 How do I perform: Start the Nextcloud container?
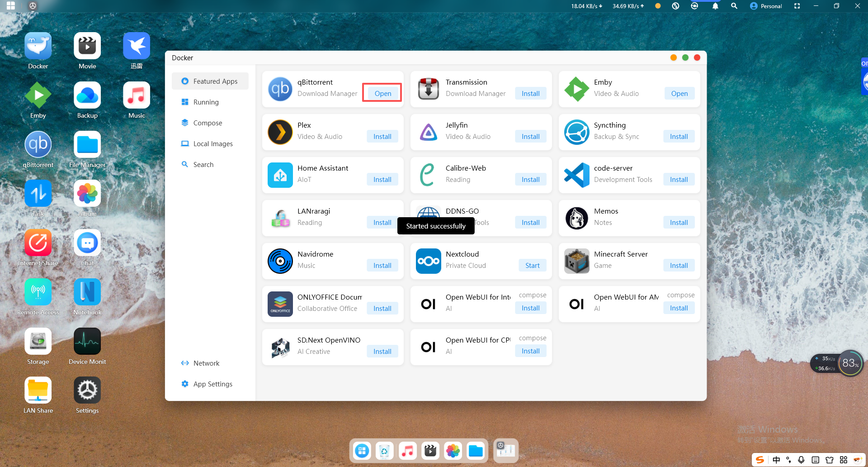533,266
